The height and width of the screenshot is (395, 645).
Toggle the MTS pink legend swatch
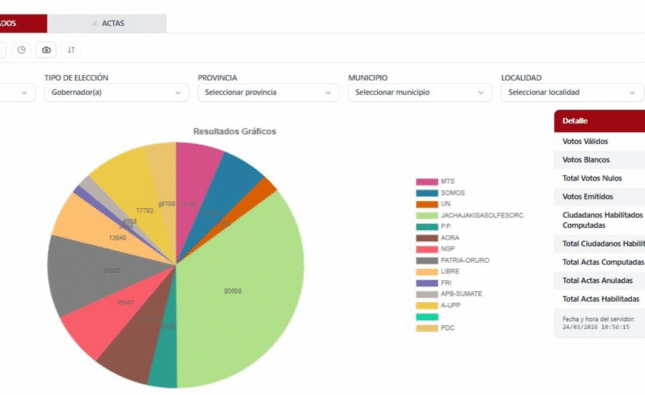tap(427, 182)
